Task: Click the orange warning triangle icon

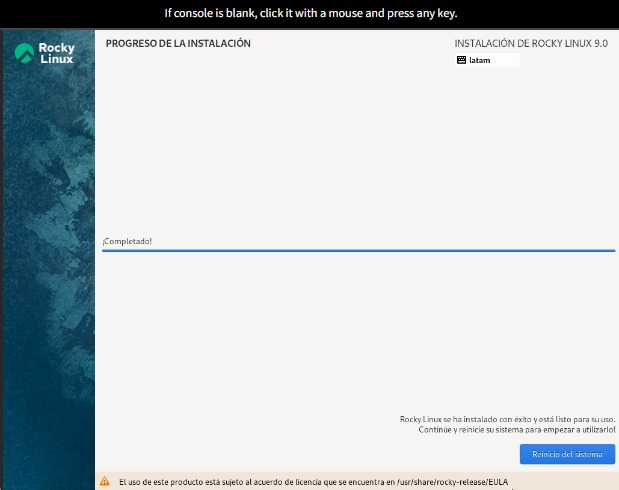Action: click(105, 481)
